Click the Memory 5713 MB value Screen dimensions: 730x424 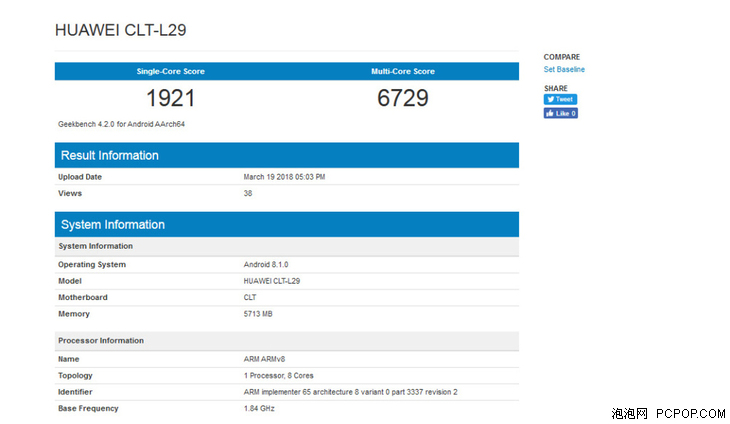pyautogui.click(x=257, y=314)
